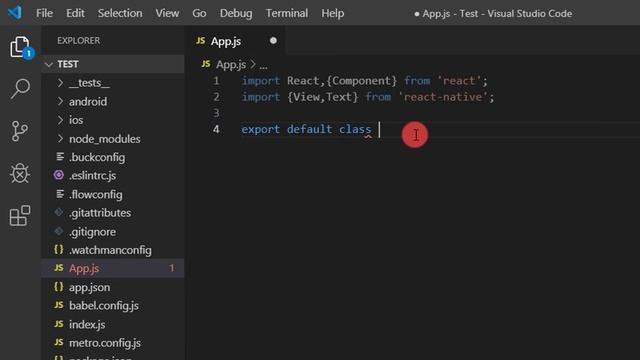Open the Search view icon

click(20, 89)
